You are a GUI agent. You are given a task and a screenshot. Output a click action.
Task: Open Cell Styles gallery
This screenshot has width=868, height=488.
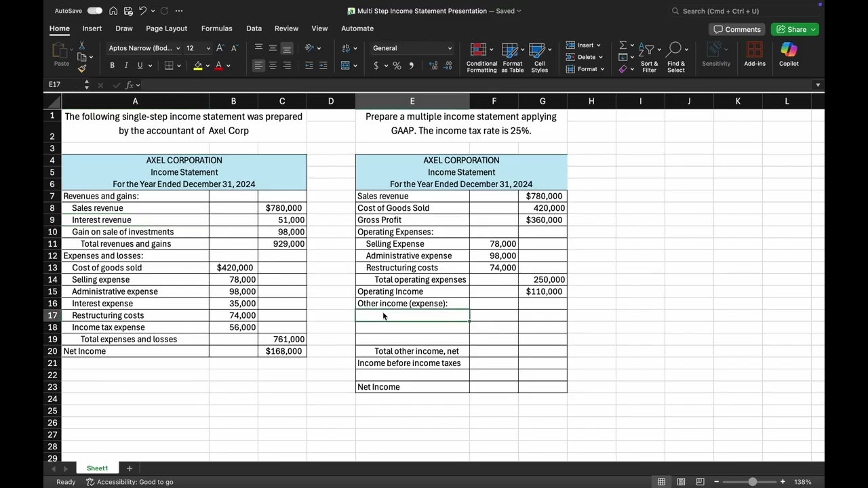click(539, 58)
